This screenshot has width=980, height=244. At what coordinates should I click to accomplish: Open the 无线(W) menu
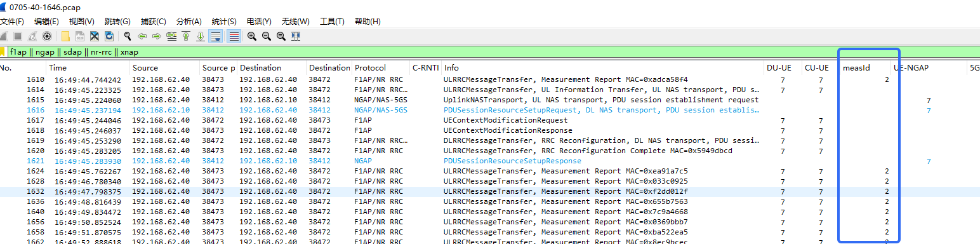pyautogui.click(x=296, y=22)
